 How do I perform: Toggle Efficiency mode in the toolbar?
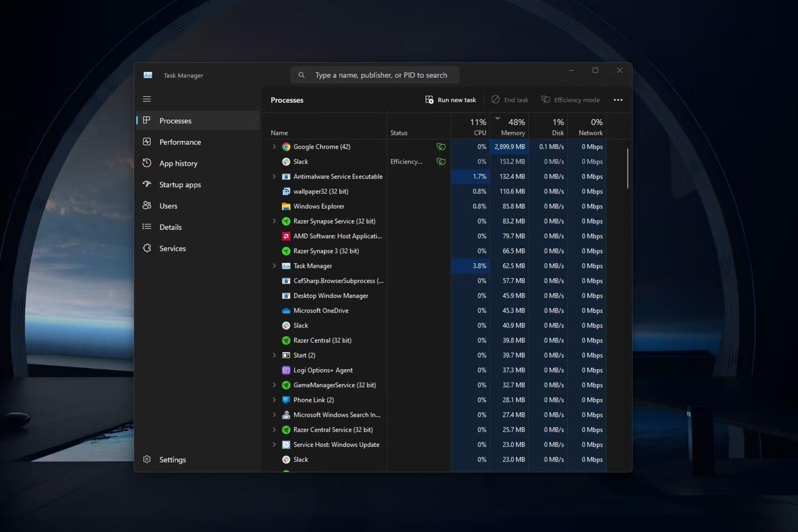point(570,100)
